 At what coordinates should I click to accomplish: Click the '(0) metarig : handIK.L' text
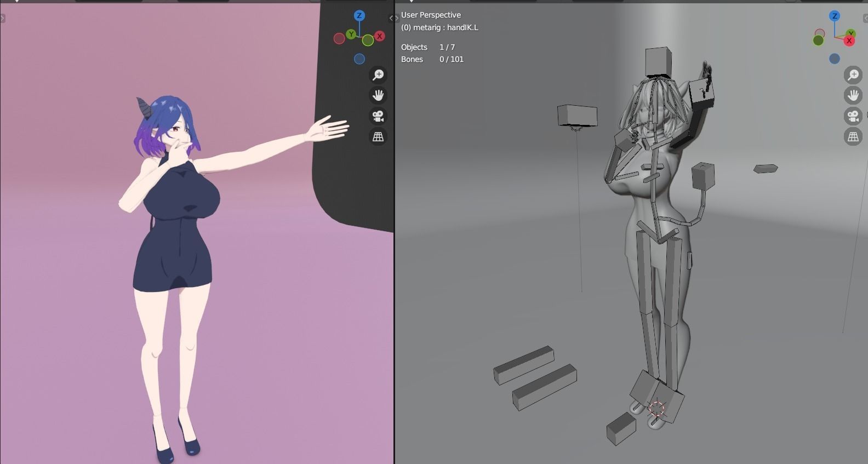click(x=439, y=27)
